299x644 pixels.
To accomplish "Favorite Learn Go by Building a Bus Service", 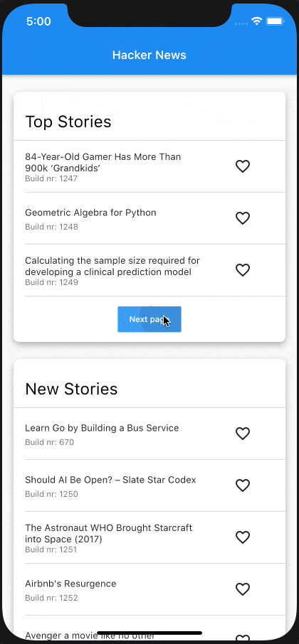I will 243,434.
